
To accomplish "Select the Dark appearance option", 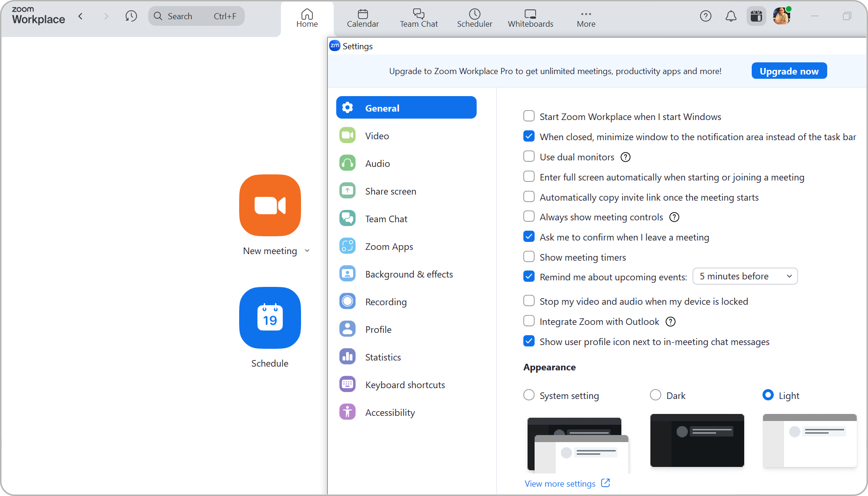I will point(655,395).
